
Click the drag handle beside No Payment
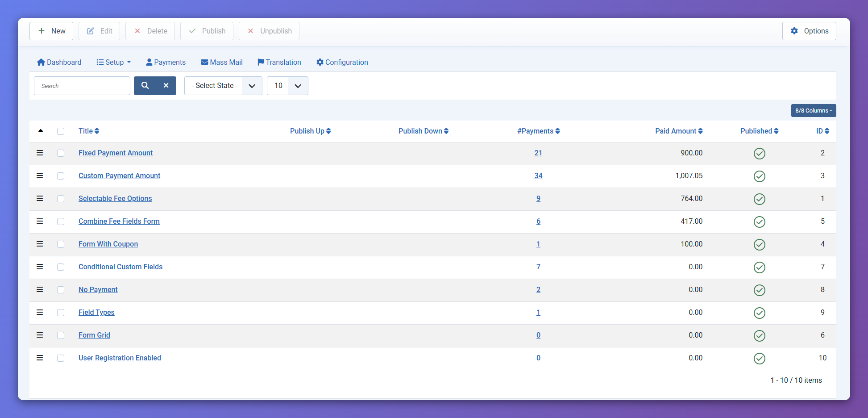click(40, 289)
